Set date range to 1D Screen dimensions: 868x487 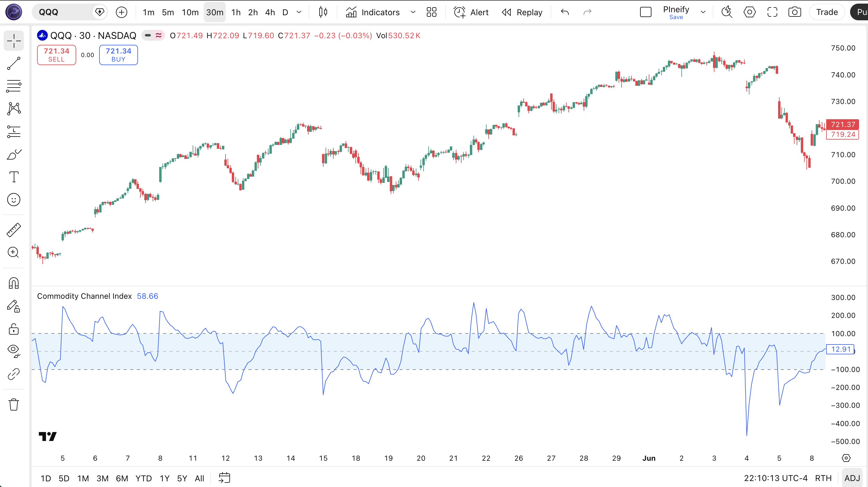[x=46, y=478]
